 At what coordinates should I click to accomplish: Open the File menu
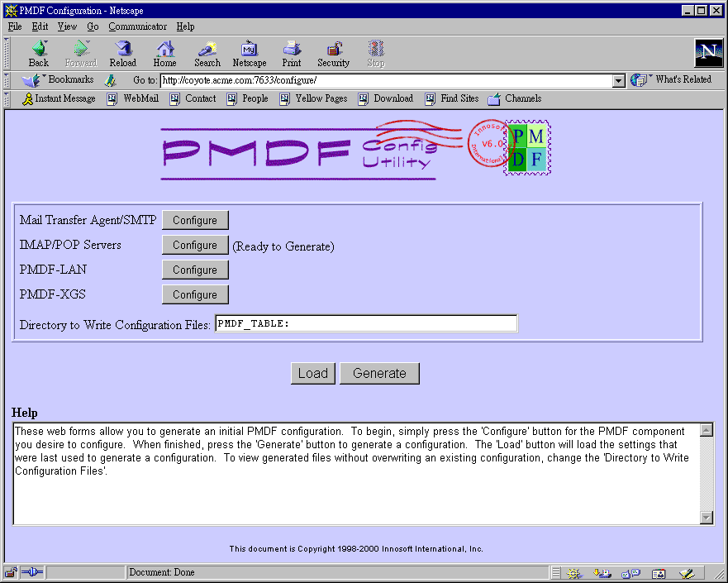click(x=15, y=26)
